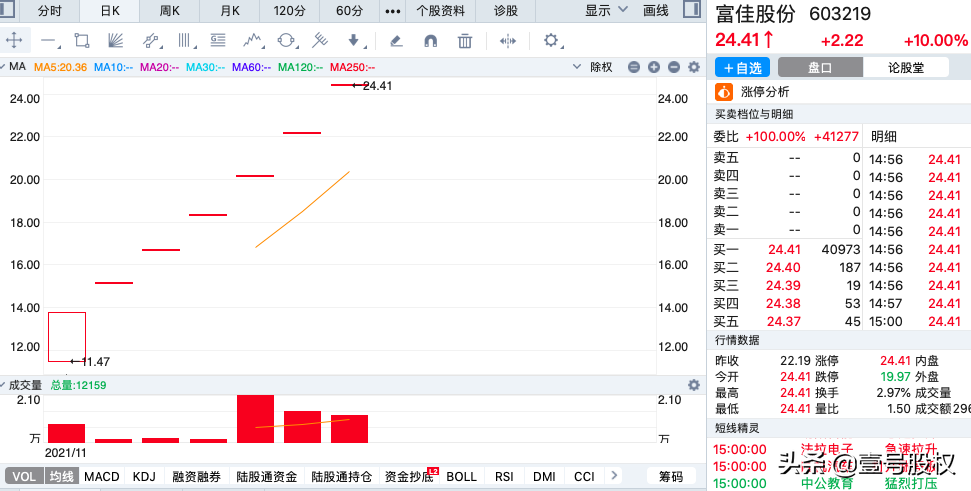Switch to 120分 chart tab
The height and width of the screenshot is (491, 971).
tap(289, 11)
